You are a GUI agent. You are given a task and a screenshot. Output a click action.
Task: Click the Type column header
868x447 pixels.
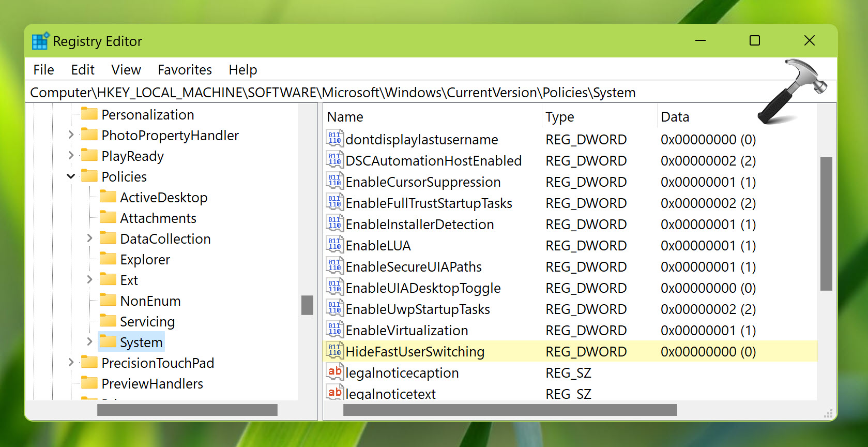[560, 117]
